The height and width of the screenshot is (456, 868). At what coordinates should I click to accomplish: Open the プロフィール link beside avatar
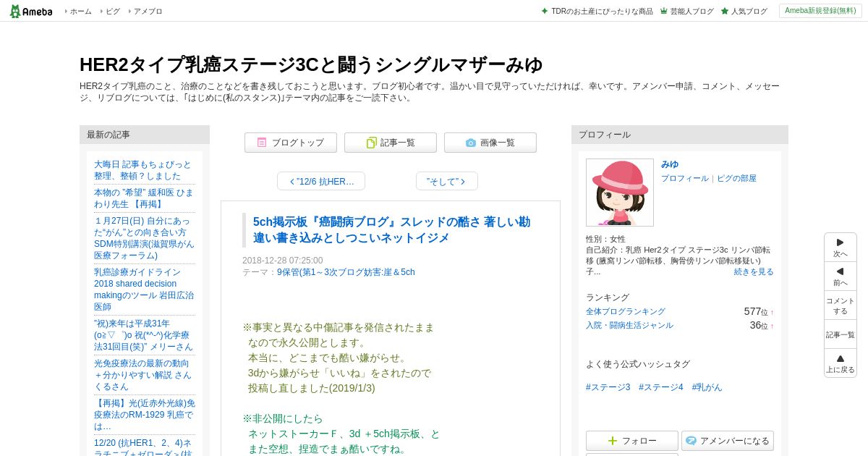[685, 178]
